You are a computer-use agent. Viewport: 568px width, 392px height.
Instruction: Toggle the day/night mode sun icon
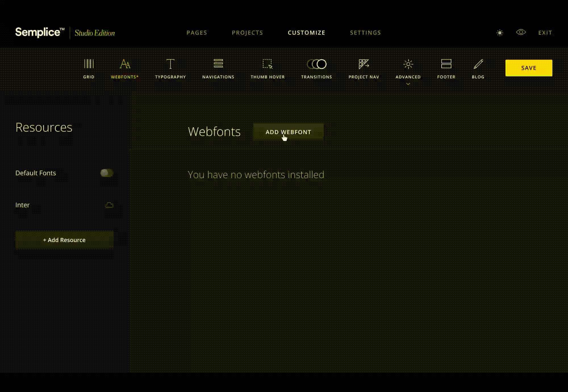pyautogui.click(x=500, y=33)
